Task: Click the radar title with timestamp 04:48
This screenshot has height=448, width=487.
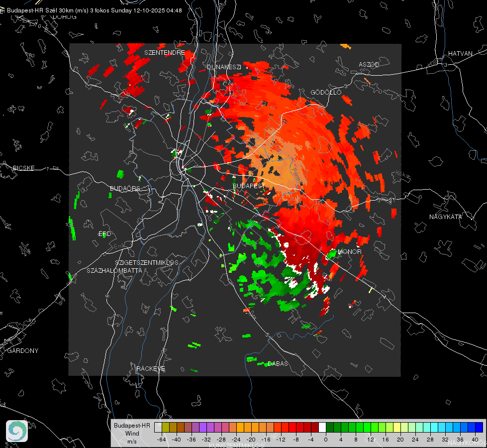Action: pyautogui.click(x=95, y=10)
